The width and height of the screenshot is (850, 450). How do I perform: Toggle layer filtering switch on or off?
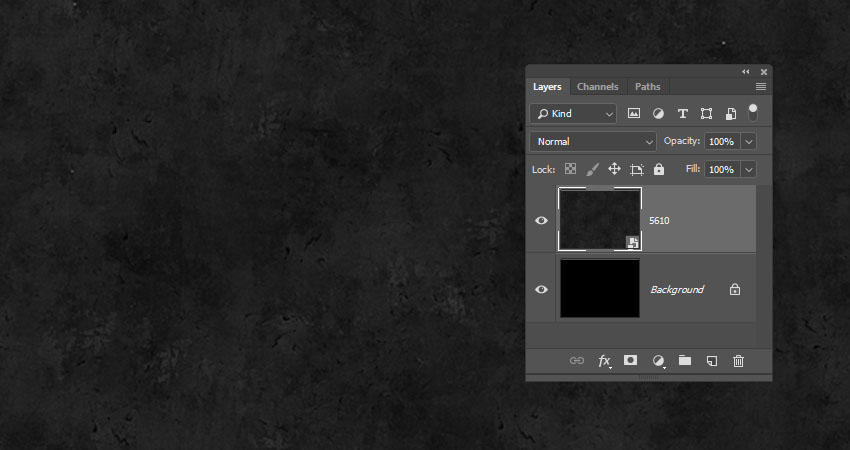[753, 111]
